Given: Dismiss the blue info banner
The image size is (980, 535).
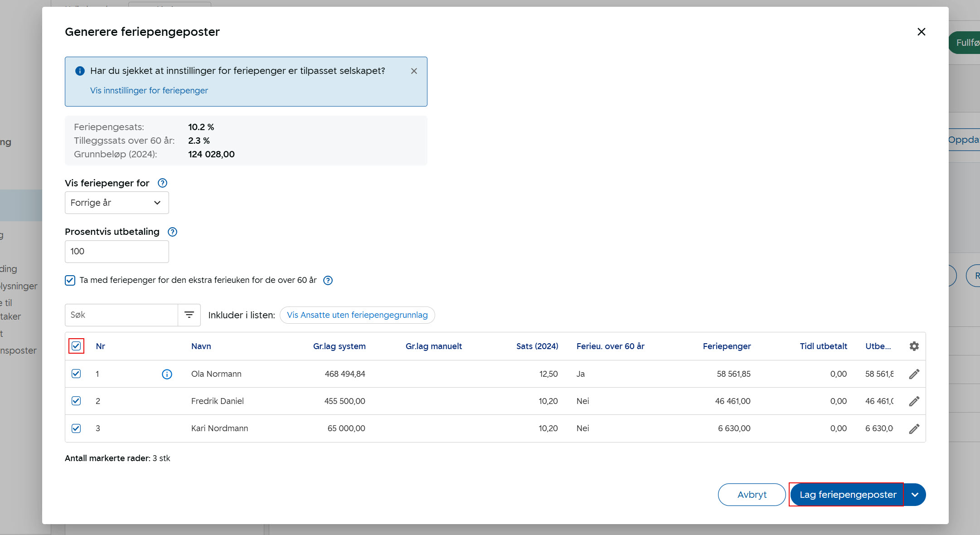Looking at the screenshot, I should point(414,71).
